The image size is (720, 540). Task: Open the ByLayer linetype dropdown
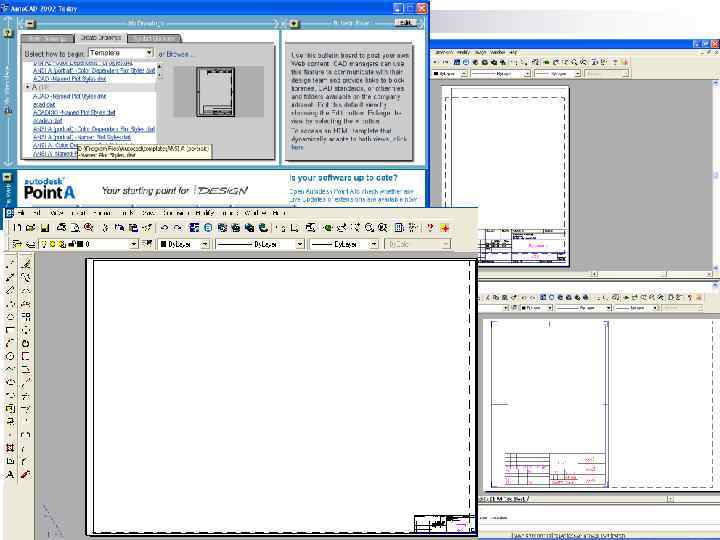point(300,244)
